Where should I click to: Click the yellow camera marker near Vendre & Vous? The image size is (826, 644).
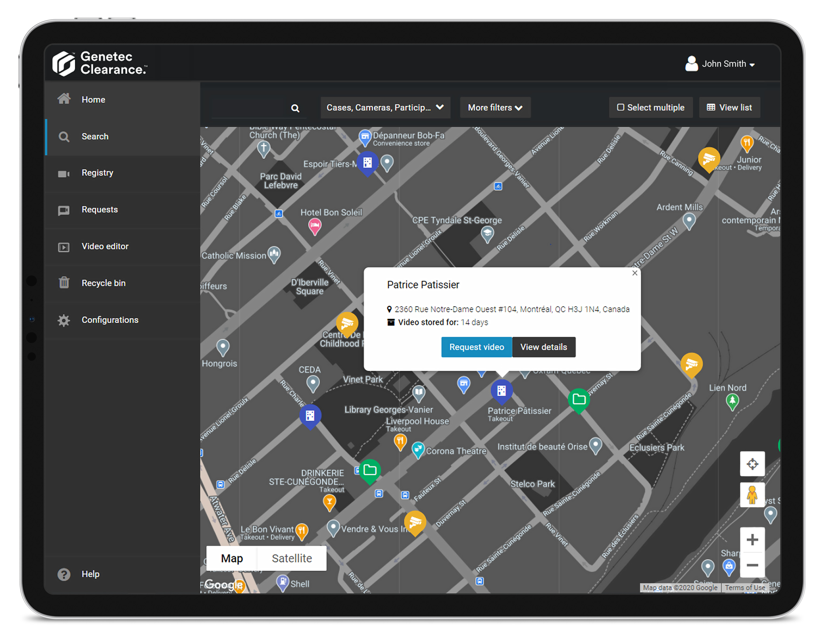point(415,522)
